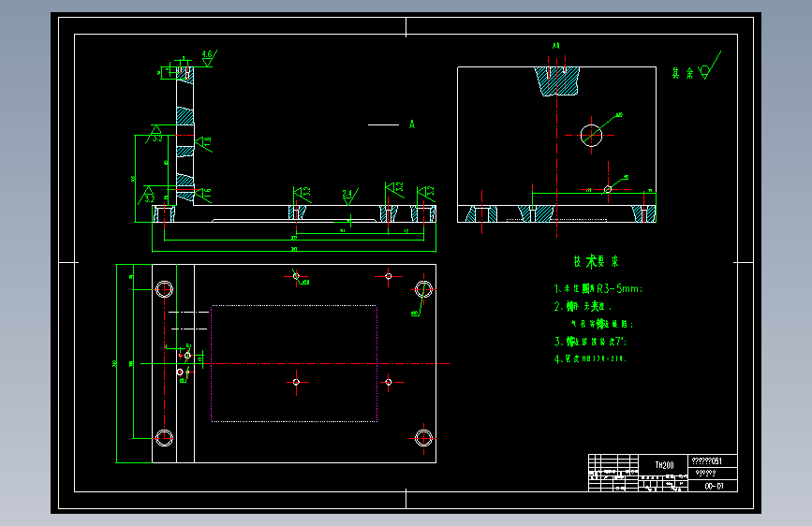812x526 pixels.
Task: Click the 'TH200' material cell in title block
Action: [664, 465]
